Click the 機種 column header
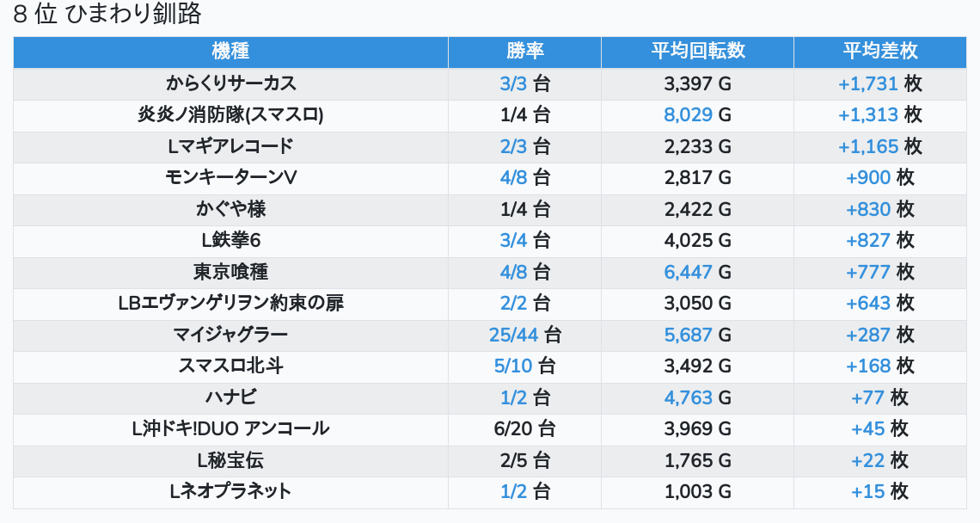This screenshot has height=523, width=980. (x=230, y=52)
